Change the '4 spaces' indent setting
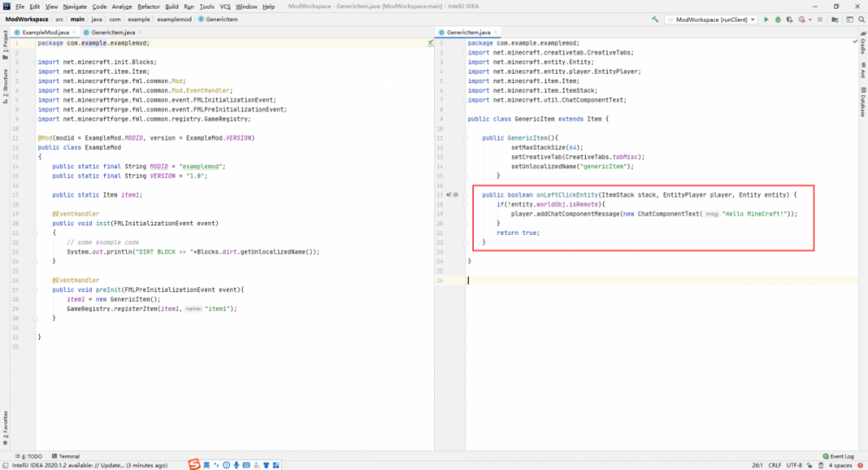Image resolution: width=868 pixels, height=470 pixels. click(x=840, y=466)
